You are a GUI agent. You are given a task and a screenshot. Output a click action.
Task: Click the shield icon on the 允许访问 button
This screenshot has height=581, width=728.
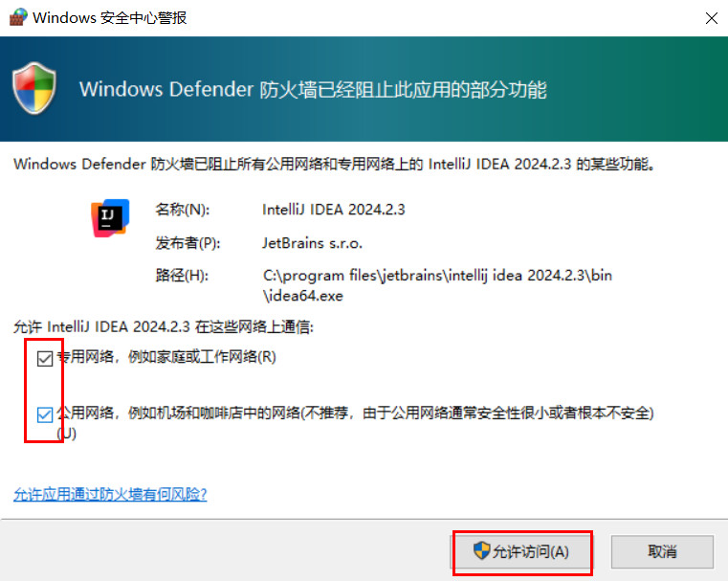(481, 550)
